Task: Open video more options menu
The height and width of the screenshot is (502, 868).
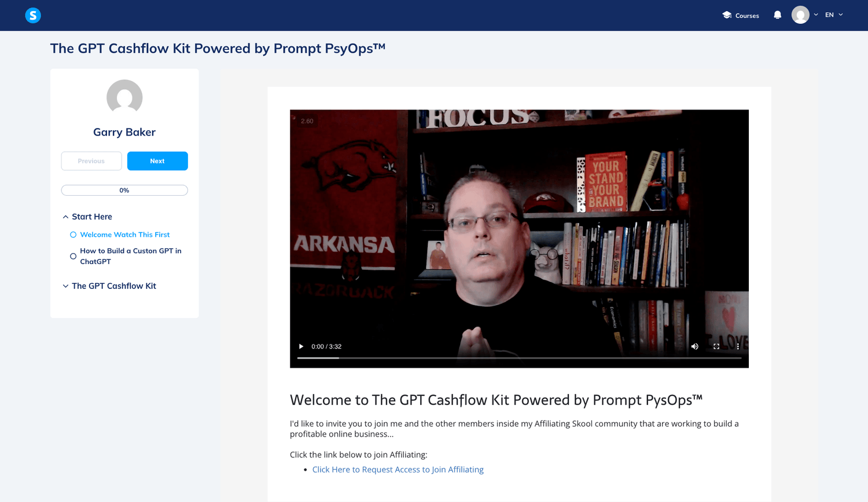Action: coord(738,346)
